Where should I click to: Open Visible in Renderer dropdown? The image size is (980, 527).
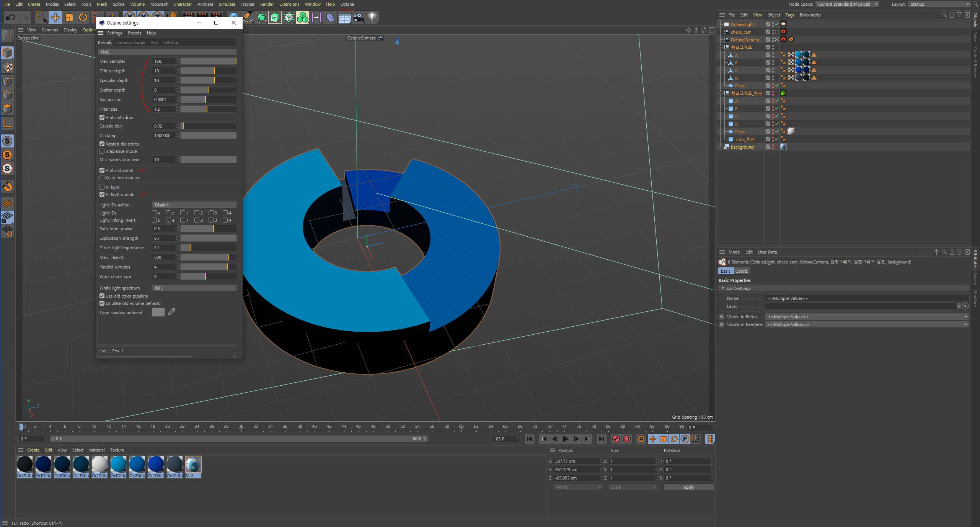click(x=867, y=324)
